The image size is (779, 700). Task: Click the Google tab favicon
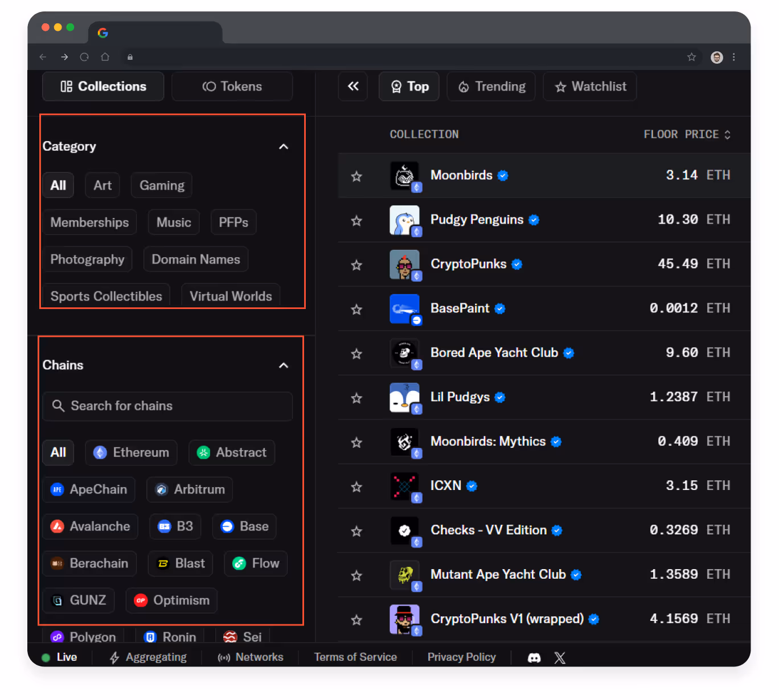point(103,33)
